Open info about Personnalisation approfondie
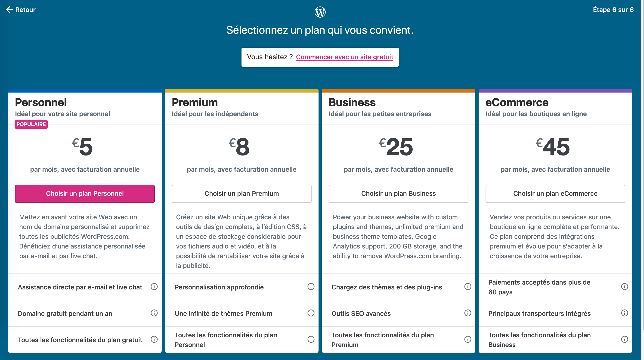The image size is (644, 360). [x=311, y=287]
